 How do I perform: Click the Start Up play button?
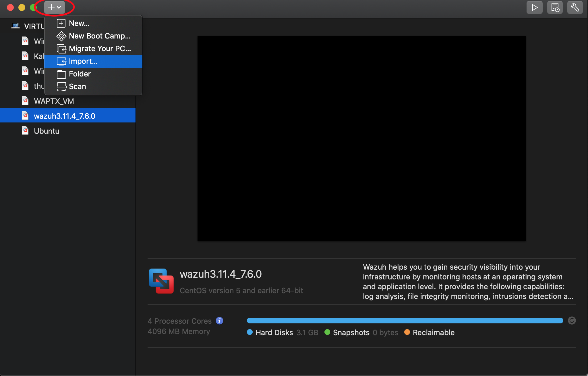point(534,7)
